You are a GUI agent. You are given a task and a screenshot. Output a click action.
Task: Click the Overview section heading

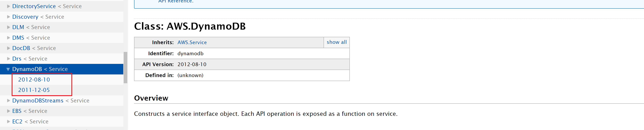[151, 98]
